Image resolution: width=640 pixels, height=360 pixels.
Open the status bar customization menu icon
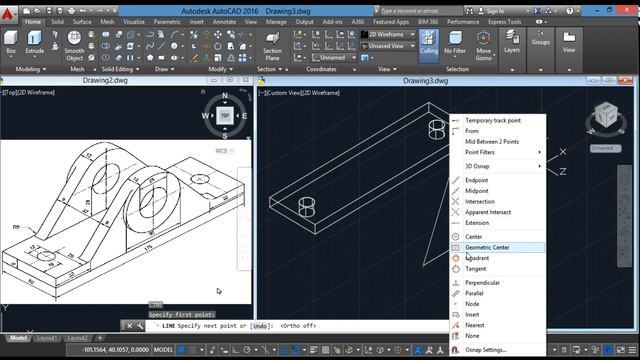632,350
